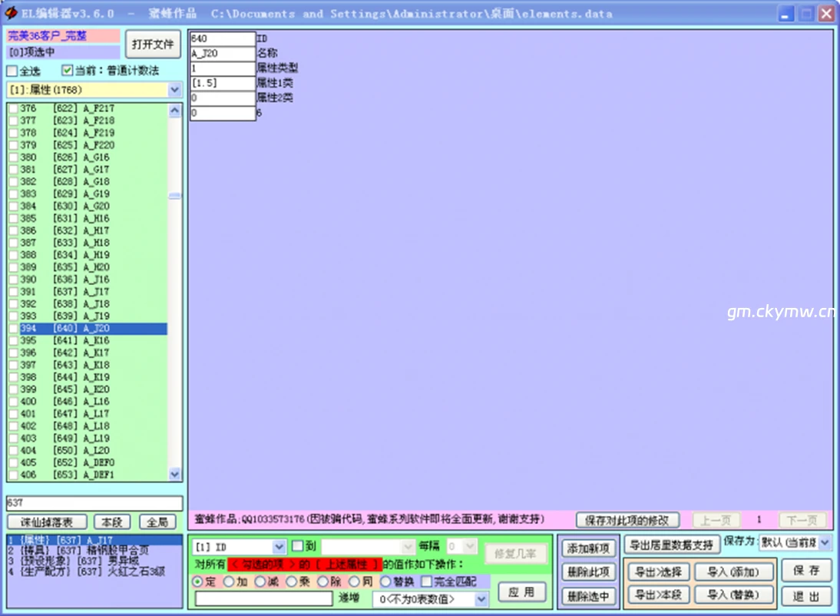This screenshot has height=616, width=840.
Task: Check the box for row 383 A_G19
Action: (x=13, y=194)
